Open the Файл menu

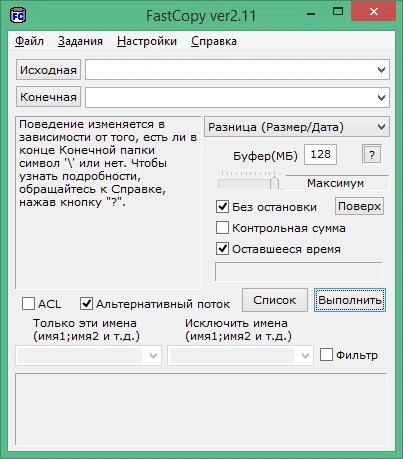(x=29, y=41)
